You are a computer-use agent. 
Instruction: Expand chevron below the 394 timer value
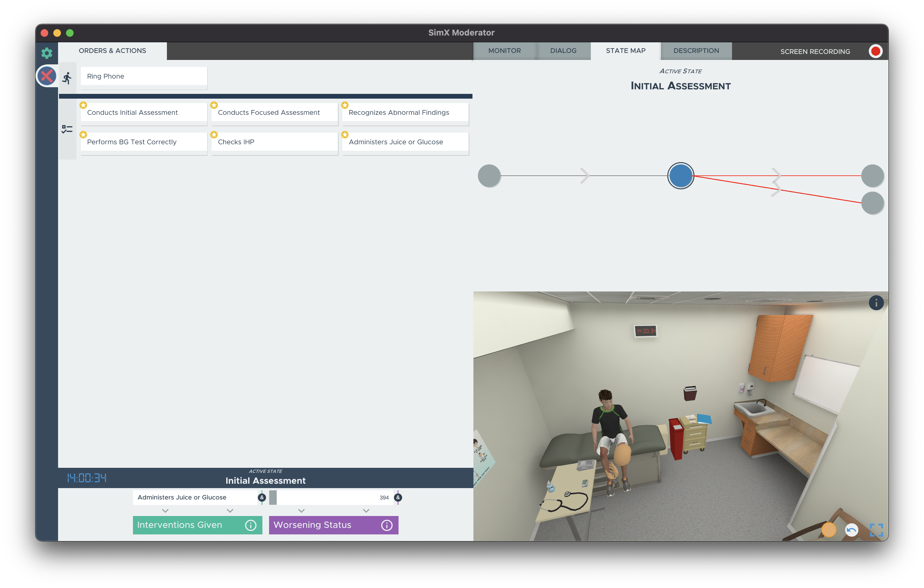pos(366,511)
